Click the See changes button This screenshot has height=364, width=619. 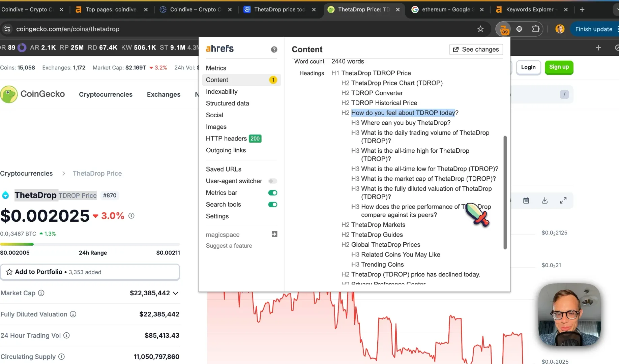tap(476, 50)
